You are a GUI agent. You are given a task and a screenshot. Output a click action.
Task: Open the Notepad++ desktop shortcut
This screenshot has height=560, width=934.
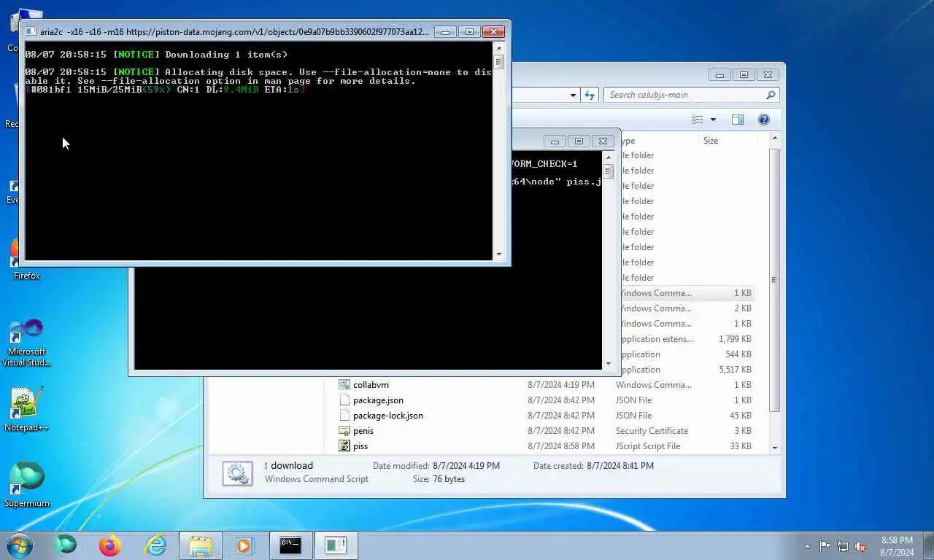point(27,409)
